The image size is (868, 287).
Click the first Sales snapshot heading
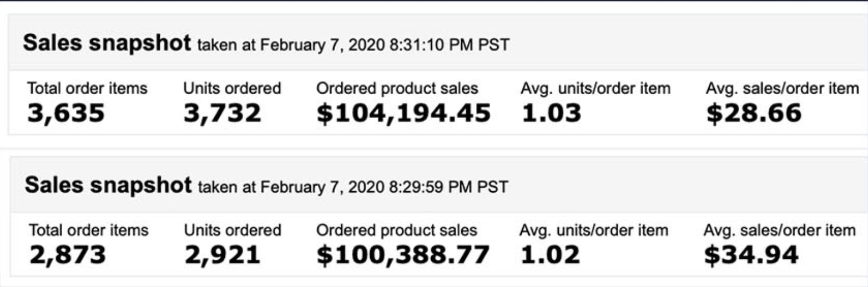[106, 43]
